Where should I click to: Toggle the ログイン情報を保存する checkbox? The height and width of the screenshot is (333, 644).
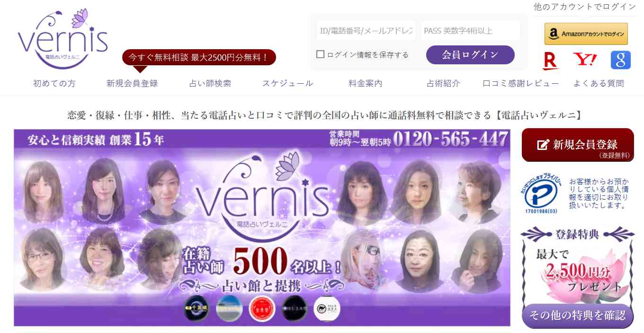[x=321, y=54]
